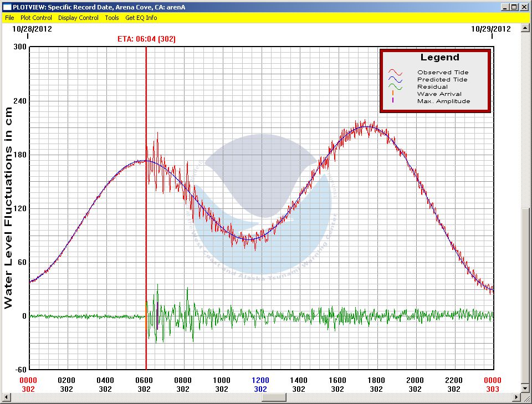Click the horizontal scrollbar thumb
The image size is (532, 404).
coord(273,397)
